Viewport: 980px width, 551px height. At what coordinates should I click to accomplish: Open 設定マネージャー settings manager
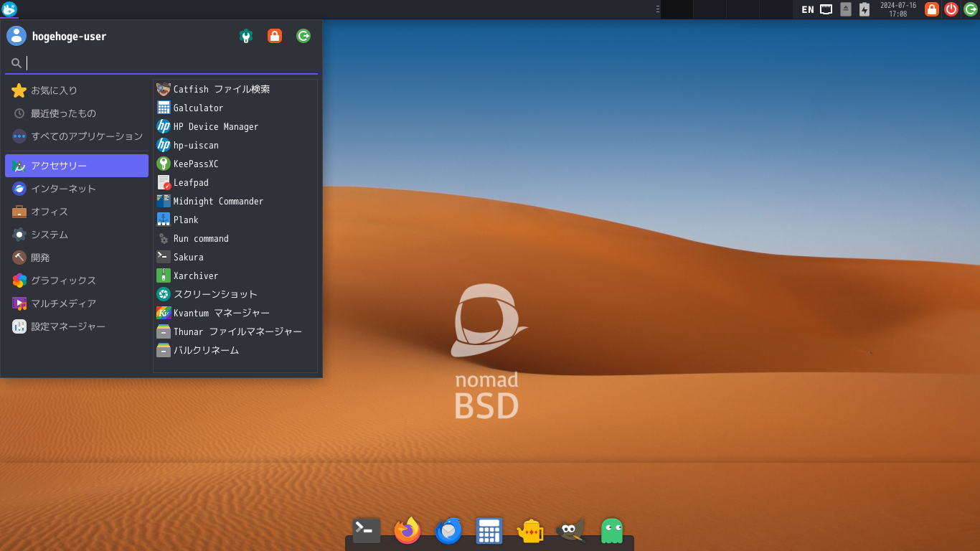pos(77,326)
